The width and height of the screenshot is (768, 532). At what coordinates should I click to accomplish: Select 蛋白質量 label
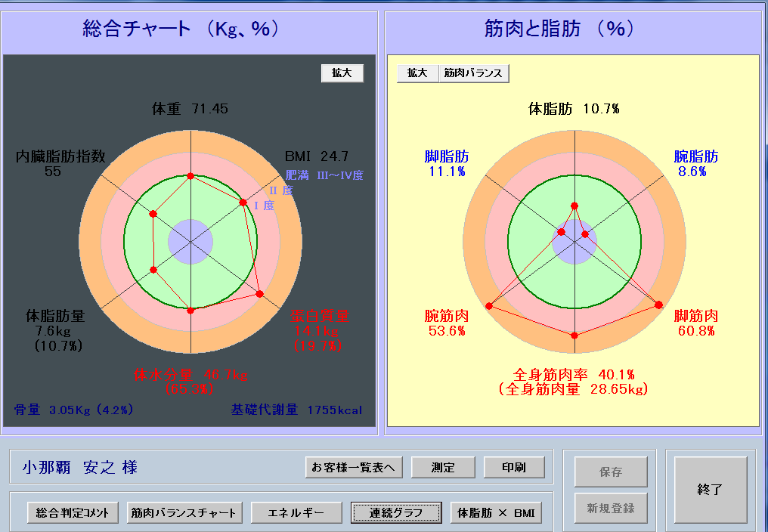pyautogui.click(x=319, y=316)
